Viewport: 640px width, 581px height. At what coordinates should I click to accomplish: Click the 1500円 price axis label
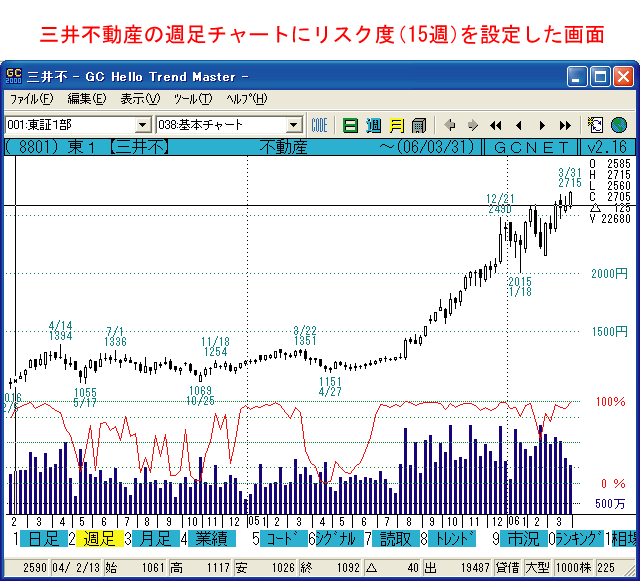(x=609, y=332)
